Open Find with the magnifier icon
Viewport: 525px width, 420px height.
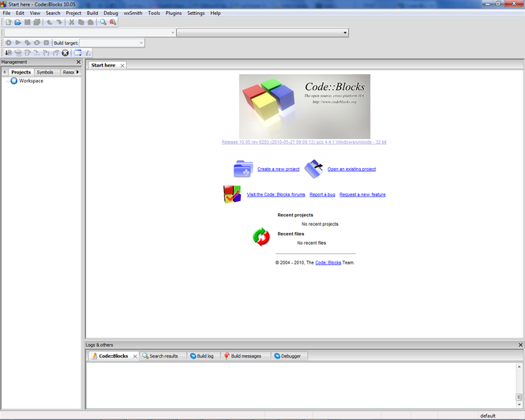[103, 22]
